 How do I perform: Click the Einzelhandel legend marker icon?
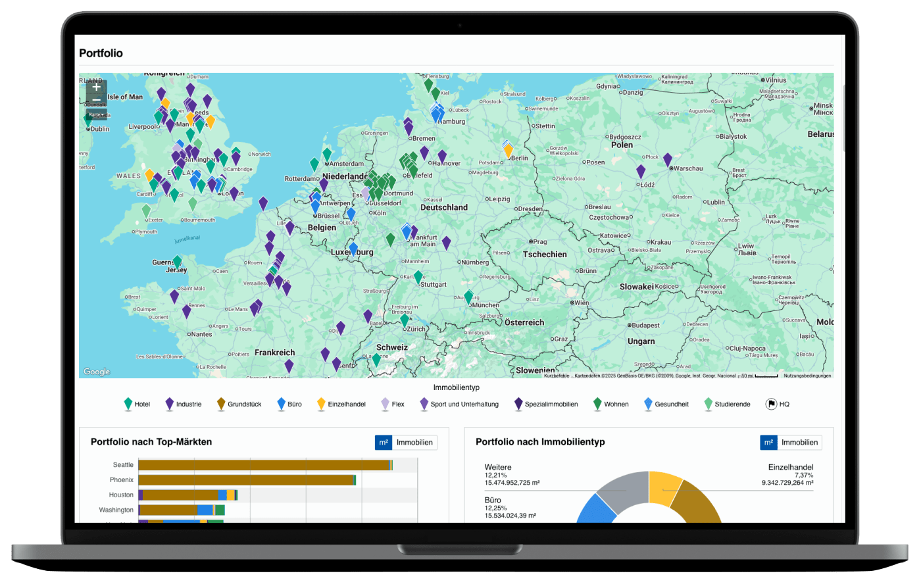[321, 404]
